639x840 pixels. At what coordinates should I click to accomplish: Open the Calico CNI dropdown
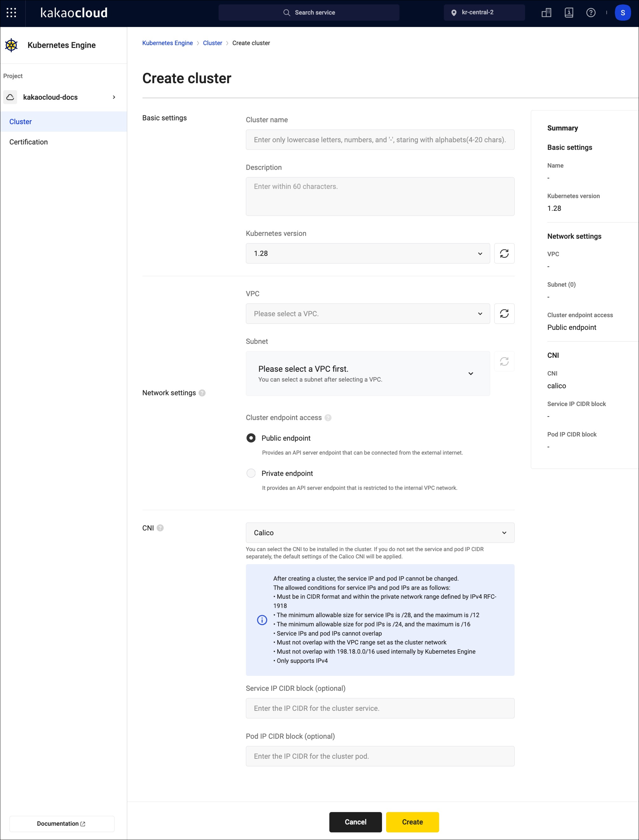[x=380, y=533]
